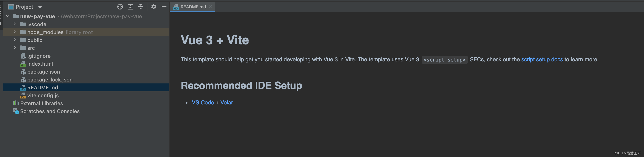Open the Project panel gear settings
Image resolution: width=644 pixels, height=157 pixels.
coord(154,7)
